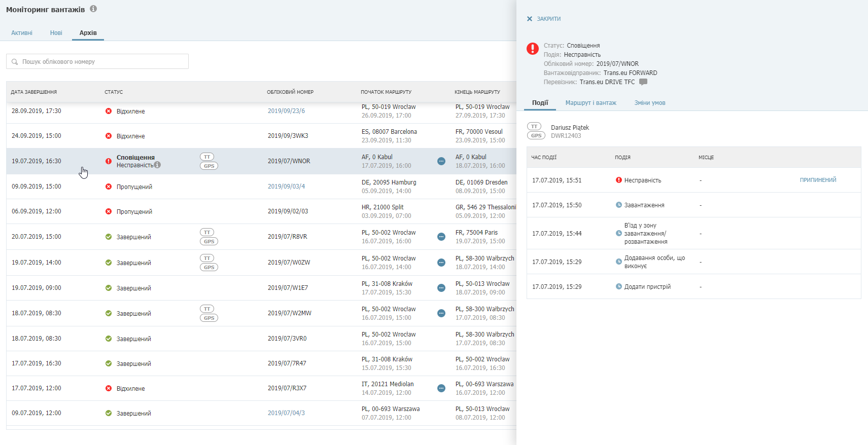Viewport: 868px width, 445px height.
Task: Sort by ДАТА ЗАВЕРШЕННЯ column header
Action: pyautogui.click(x=34, y=92)
